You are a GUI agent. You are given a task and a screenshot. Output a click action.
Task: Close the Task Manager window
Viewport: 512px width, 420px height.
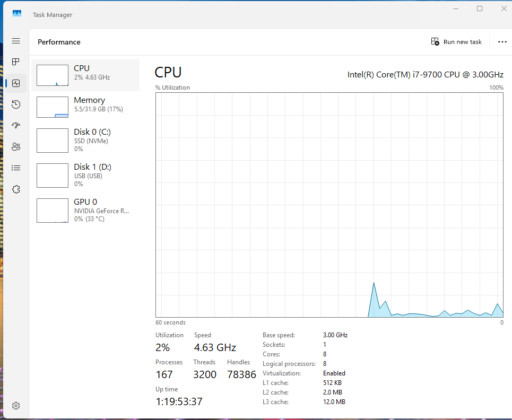tap(504, 9)
